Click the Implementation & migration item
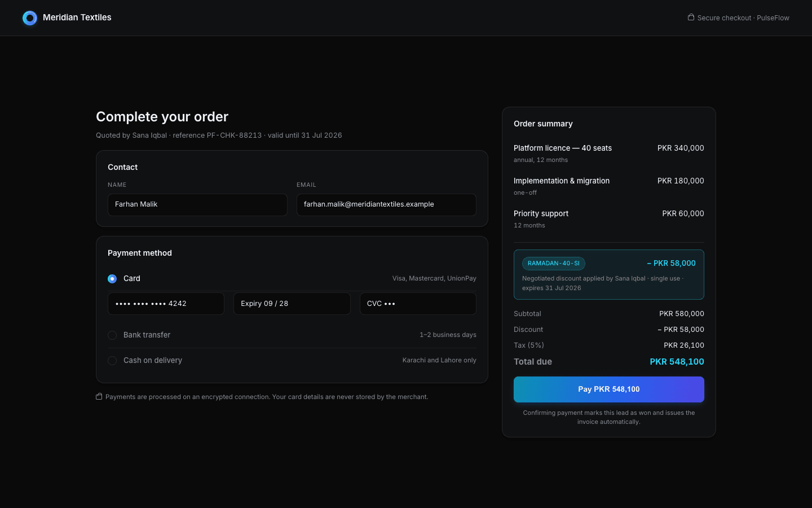Screen dimensions: 812x508 tap(562, 181)
